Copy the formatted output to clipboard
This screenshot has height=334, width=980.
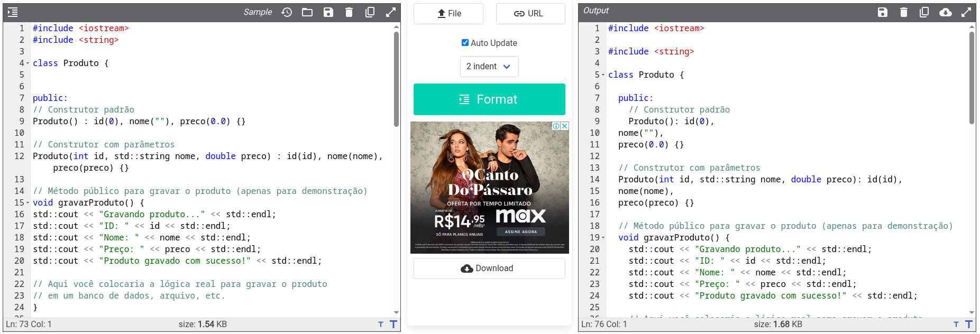924,12
